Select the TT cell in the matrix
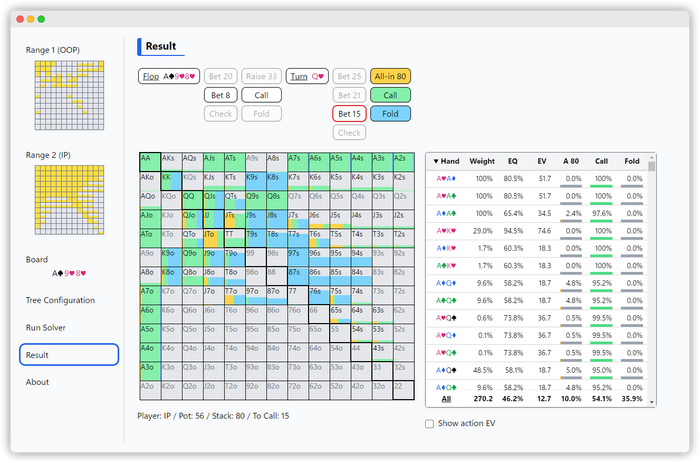This screenshot has height=463, width=700. pos(235,238)
